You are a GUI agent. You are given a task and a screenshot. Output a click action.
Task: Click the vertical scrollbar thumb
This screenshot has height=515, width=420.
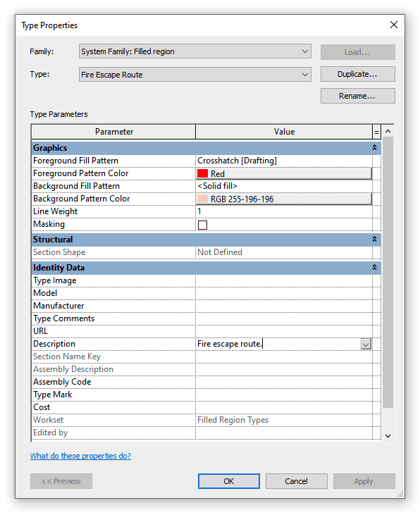(x=388, y=272)
